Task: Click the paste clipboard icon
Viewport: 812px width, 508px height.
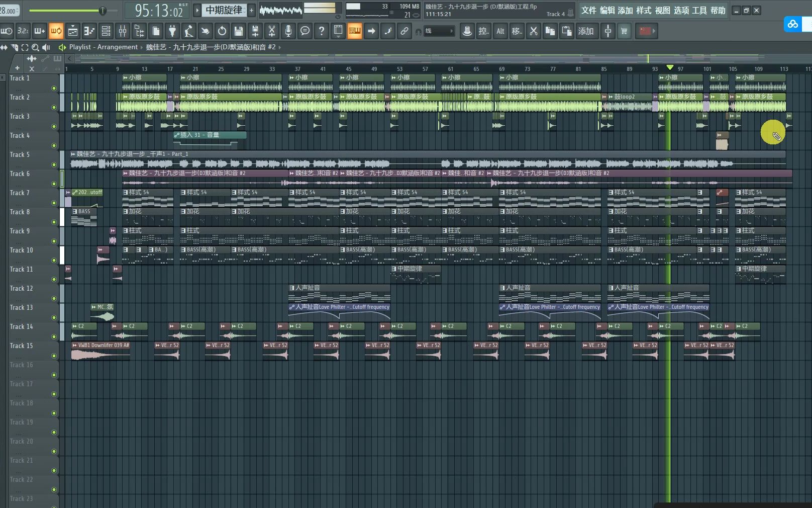Action: (567, 31)
